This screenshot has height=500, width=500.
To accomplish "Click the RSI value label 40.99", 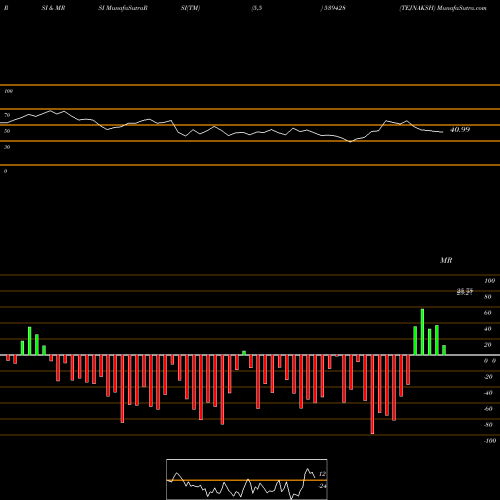I will [460, 130].
